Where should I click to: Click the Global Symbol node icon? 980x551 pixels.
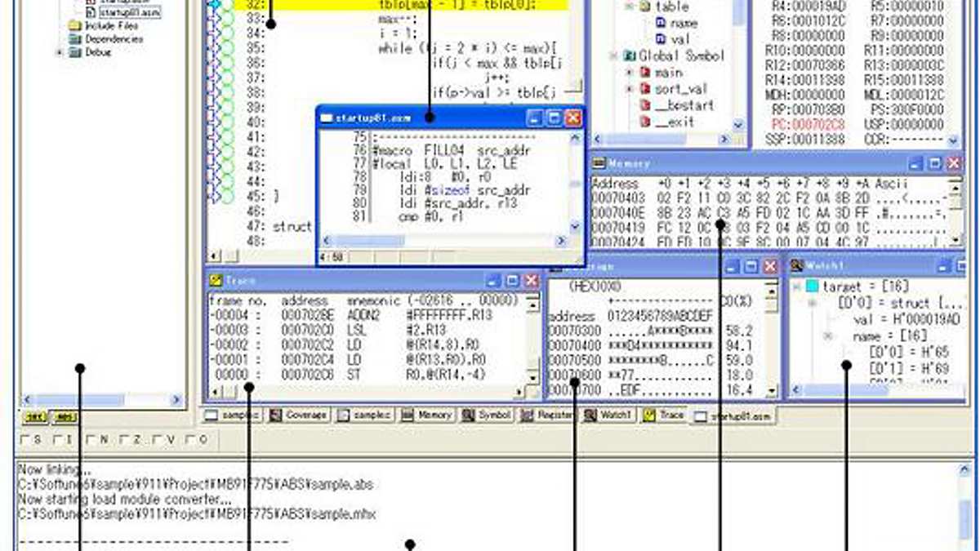pyautogui.click(x=630, y=56)
